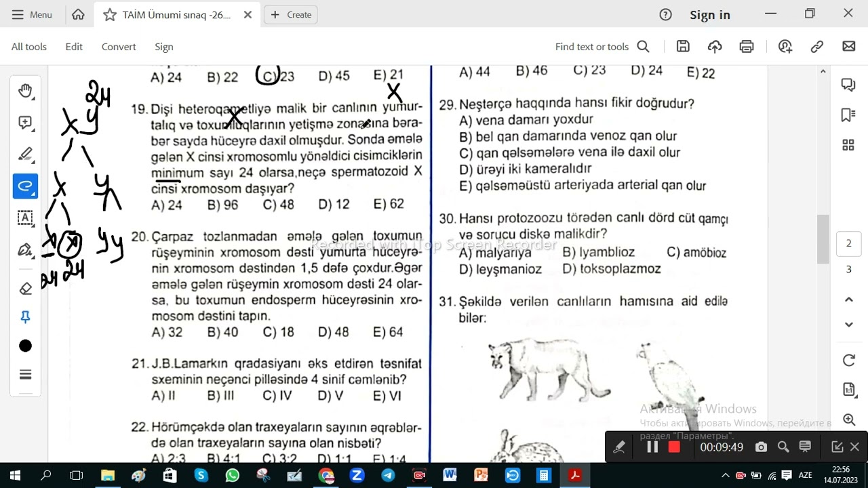Select the Eraser tool
This screenshot has height=488, width=868.
pyautogui.click(x=25, y=289)
